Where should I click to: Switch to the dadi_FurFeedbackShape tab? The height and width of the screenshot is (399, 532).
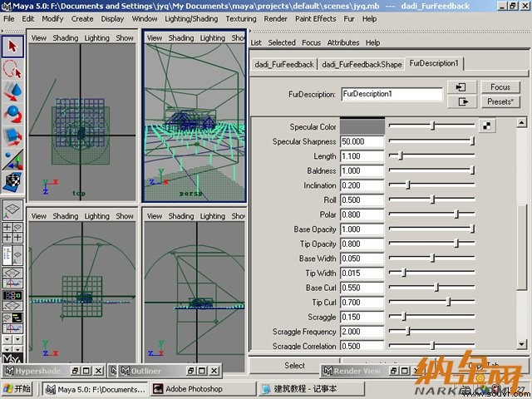pyautogui.click(x=362, y=64)
